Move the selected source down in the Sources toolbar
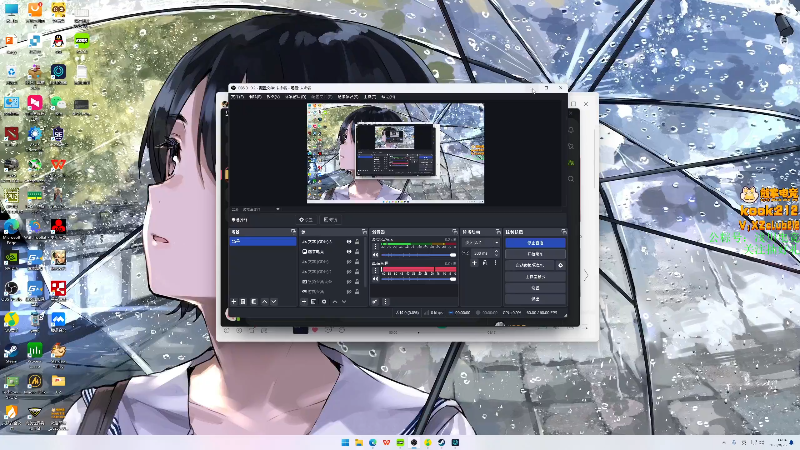Image resolution: width=800 pixels, height=450 pixels. [344, 302]
